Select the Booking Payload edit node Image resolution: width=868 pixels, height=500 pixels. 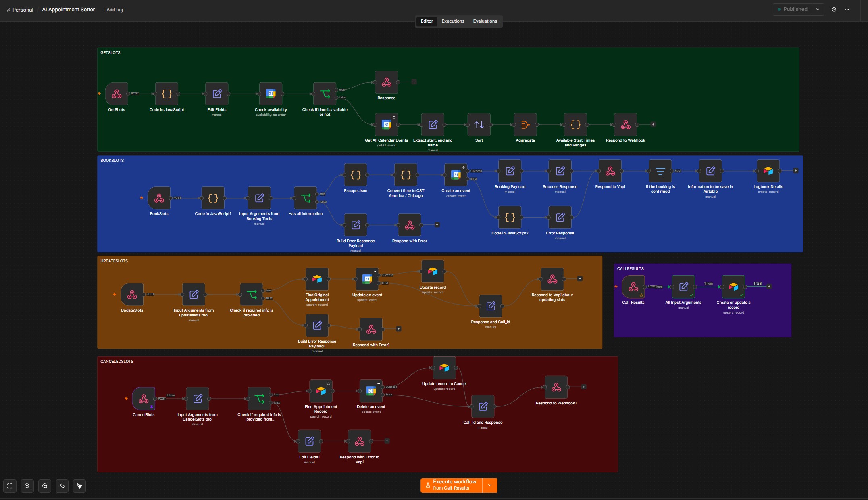(510, 171)
